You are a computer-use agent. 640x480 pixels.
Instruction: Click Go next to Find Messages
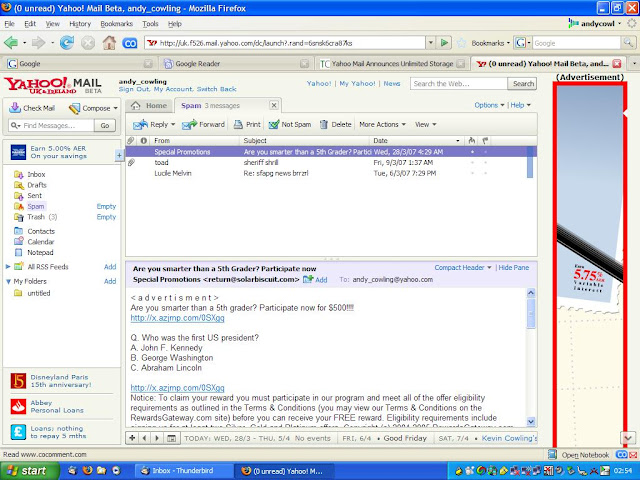pyautogui.click(x=105, y=125)
